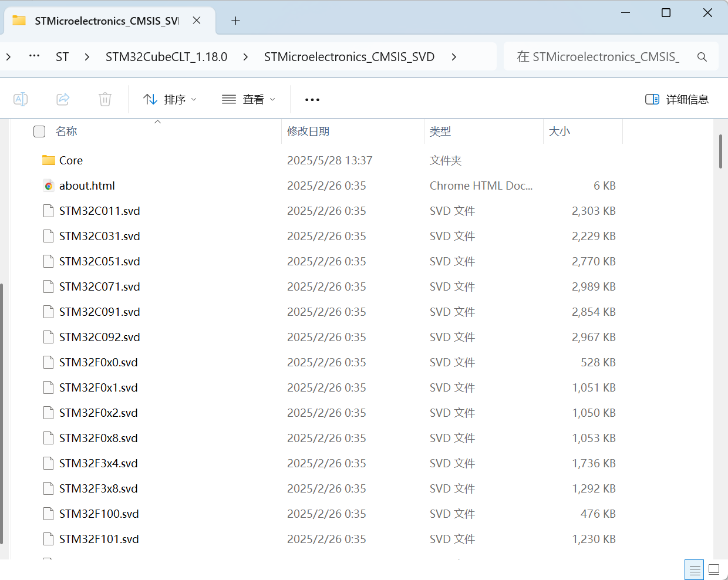
Task: Go to ST in the breadcrumb
Action: 62,57
